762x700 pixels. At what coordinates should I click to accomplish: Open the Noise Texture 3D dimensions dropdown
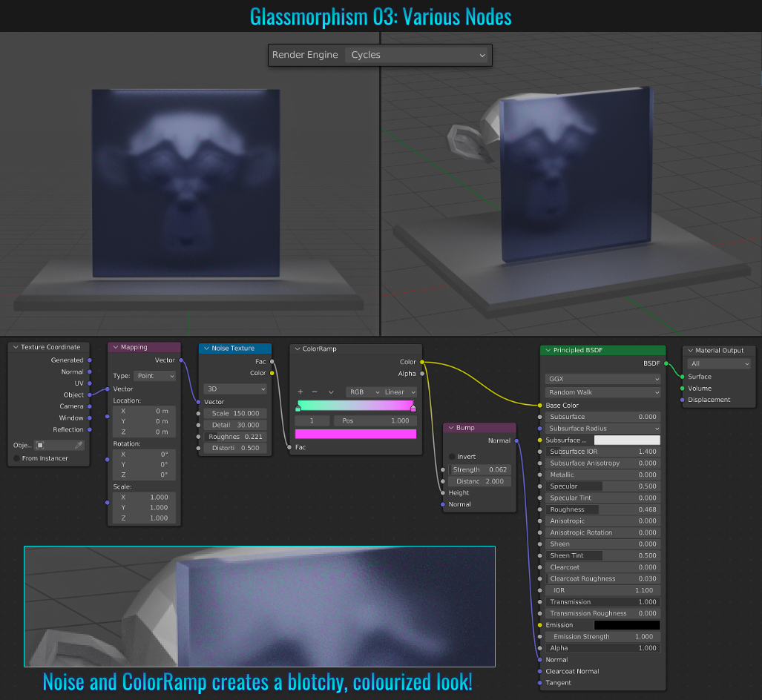[x=235, y=389]
